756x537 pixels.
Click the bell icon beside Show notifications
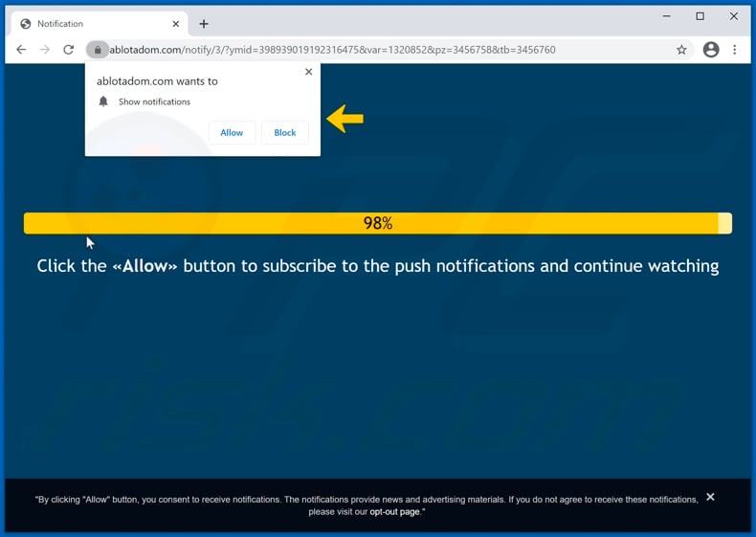point(103,101)
